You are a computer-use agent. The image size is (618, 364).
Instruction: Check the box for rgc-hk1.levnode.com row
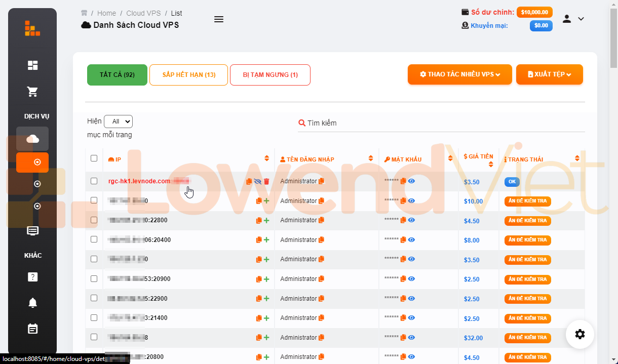click(94, 181)
